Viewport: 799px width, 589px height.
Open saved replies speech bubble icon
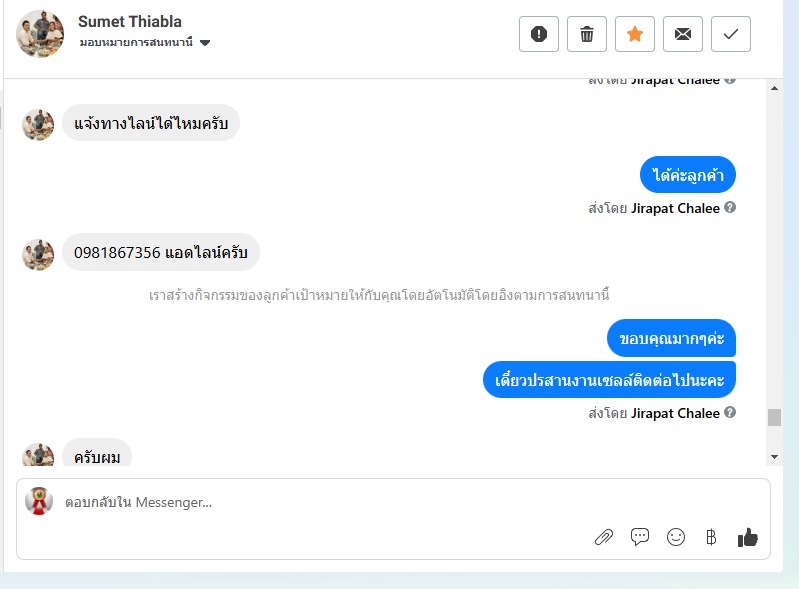click(x=640, y=537)
